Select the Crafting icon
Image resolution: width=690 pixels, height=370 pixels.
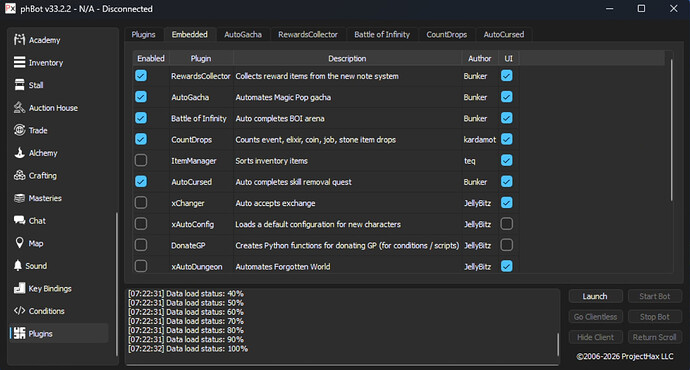[19, 176]
